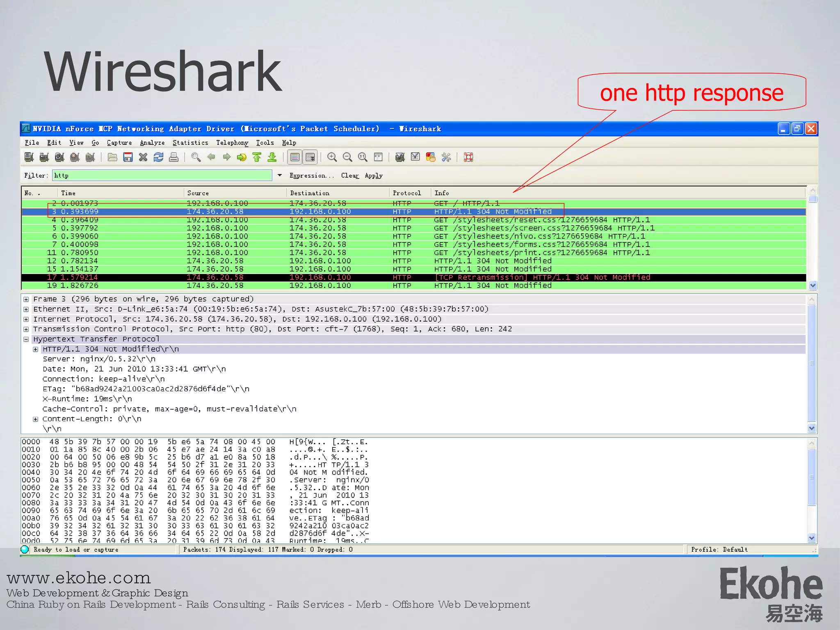Select packet 11 GET print.css row
The image size is (840, 630).
pos(413,253)
